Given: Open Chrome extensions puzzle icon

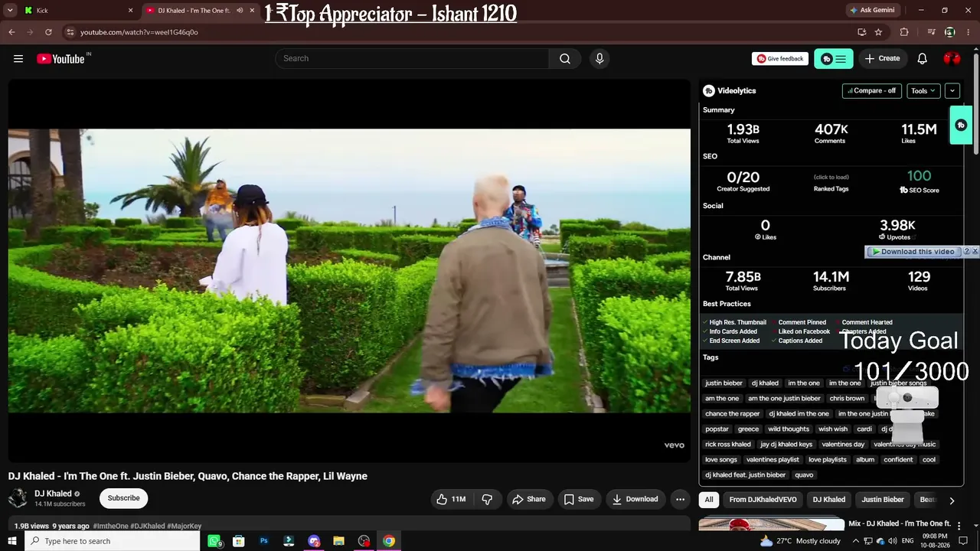Looking at the screenshot, I should point(904,32).
